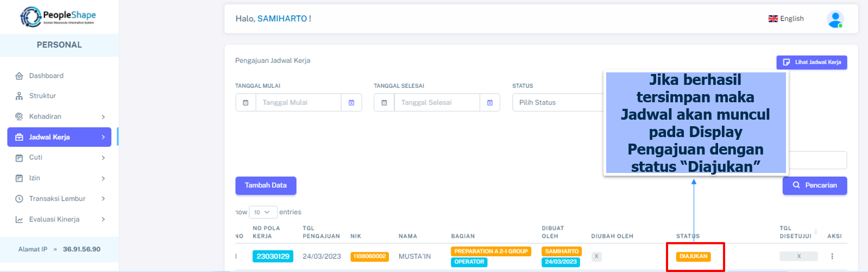868x272 pixels.
Task: Click the Tambah Data button
Action: [266, 186]
